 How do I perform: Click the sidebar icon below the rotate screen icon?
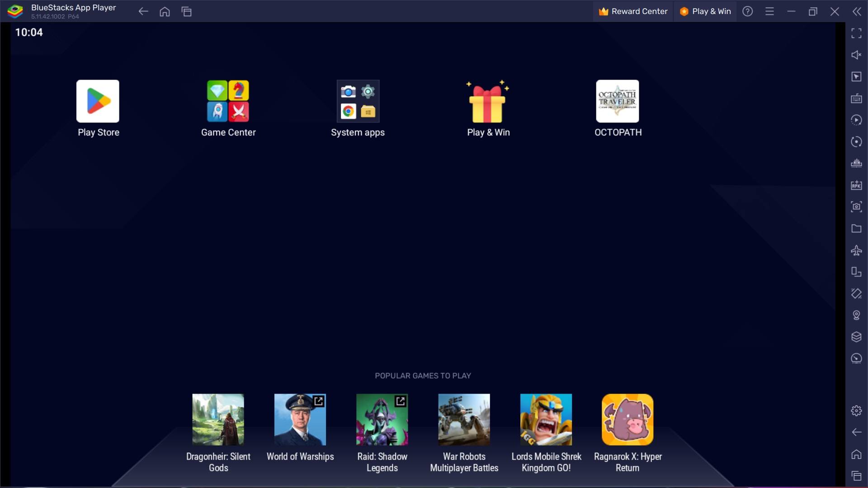[x=856, y=293]
